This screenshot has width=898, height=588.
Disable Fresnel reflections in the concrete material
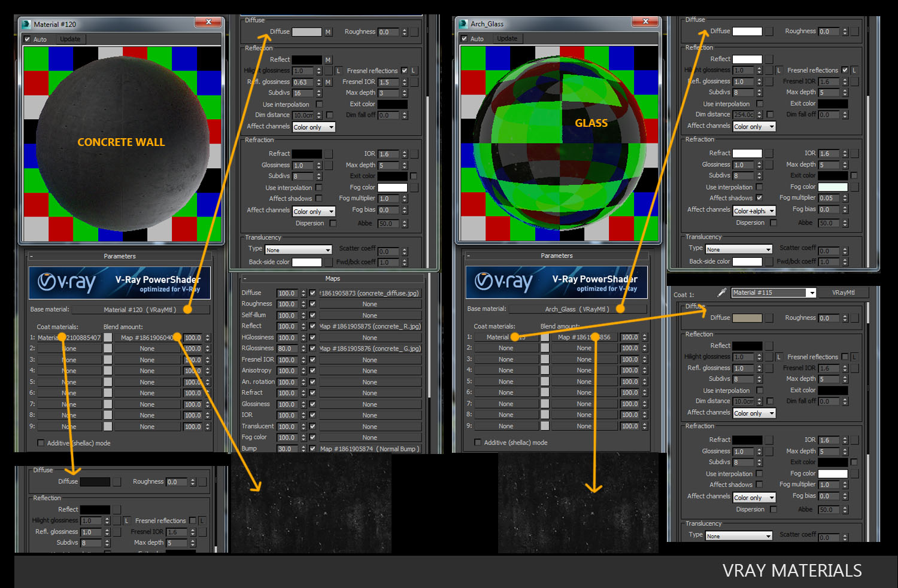point(404,71)
